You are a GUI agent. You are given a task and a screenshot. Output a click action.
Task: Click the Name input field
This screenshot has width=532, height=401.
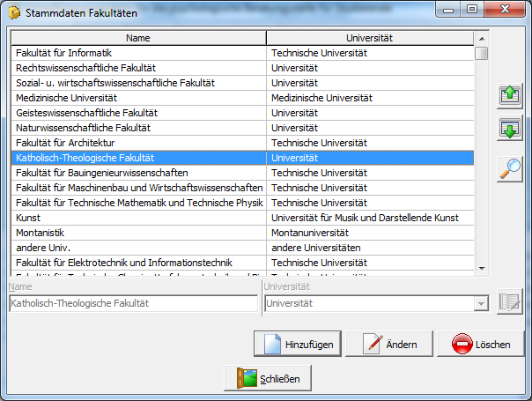point(134,303)
